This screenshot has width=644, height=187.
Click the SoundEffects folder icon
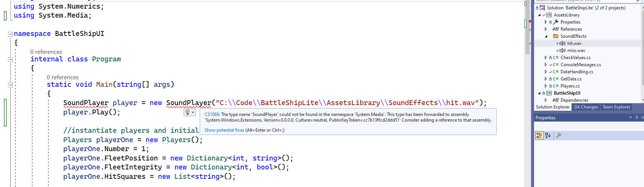(556, 36)
